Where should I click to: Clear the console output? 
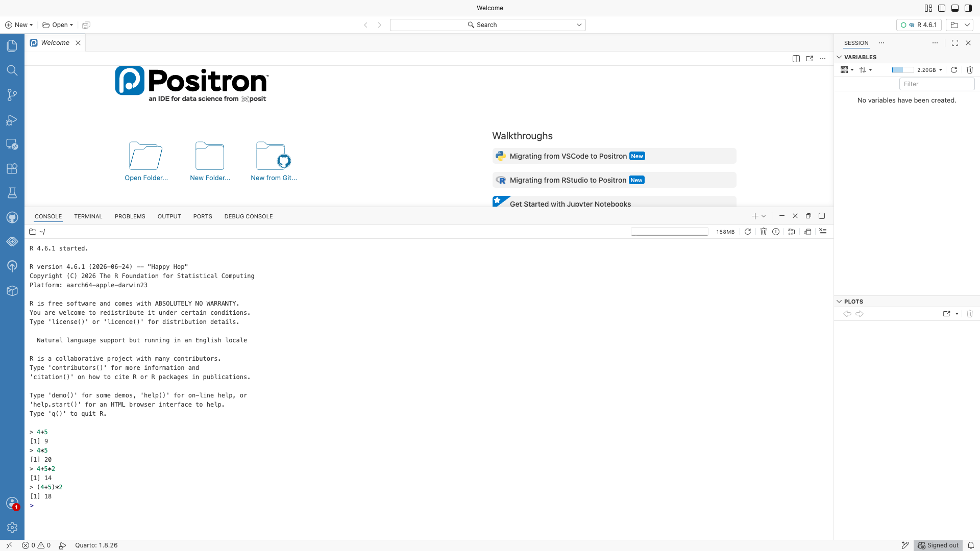pos(823,232)
